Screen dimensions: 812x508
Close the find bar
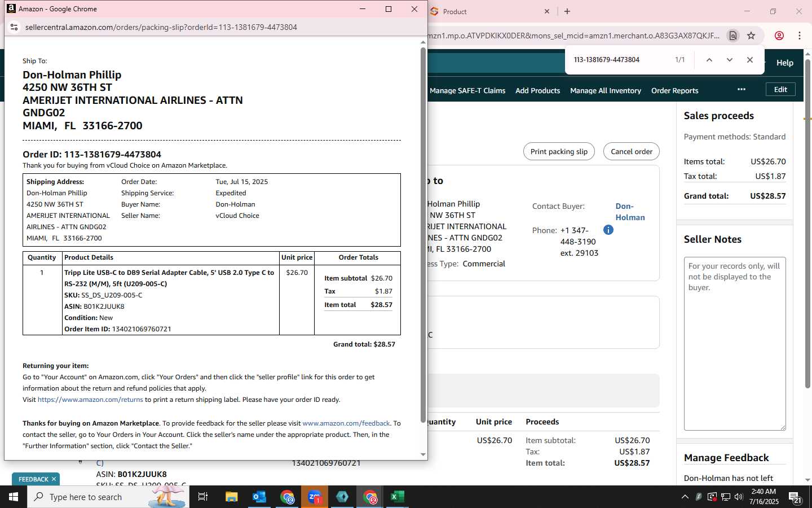[750, 60]
